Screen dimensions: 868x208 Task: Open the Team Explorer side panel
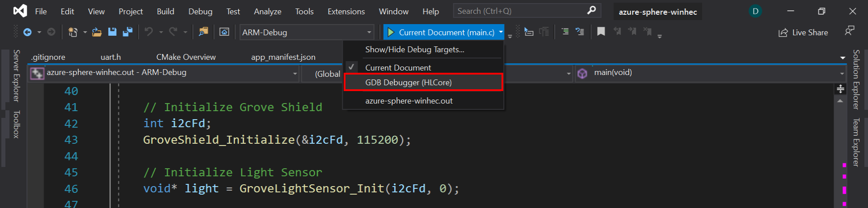coord(855,142)
